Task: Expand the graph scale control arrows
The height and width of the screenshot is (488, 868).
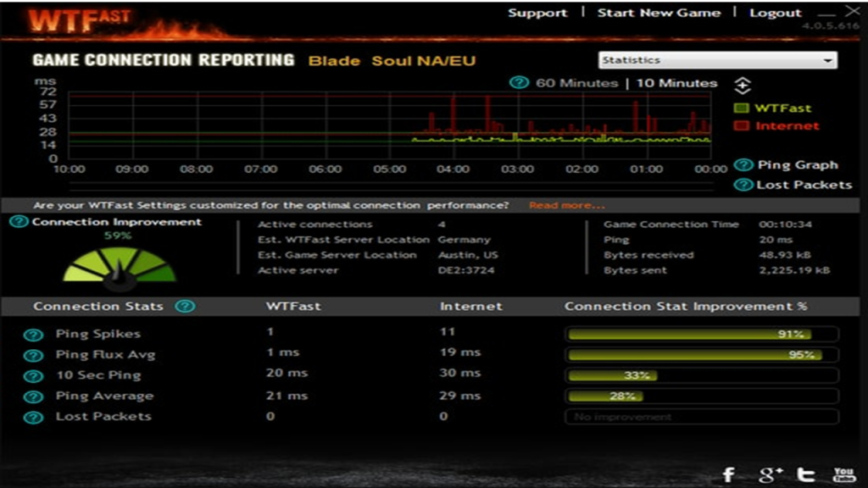Action: (x=741, y=85)
